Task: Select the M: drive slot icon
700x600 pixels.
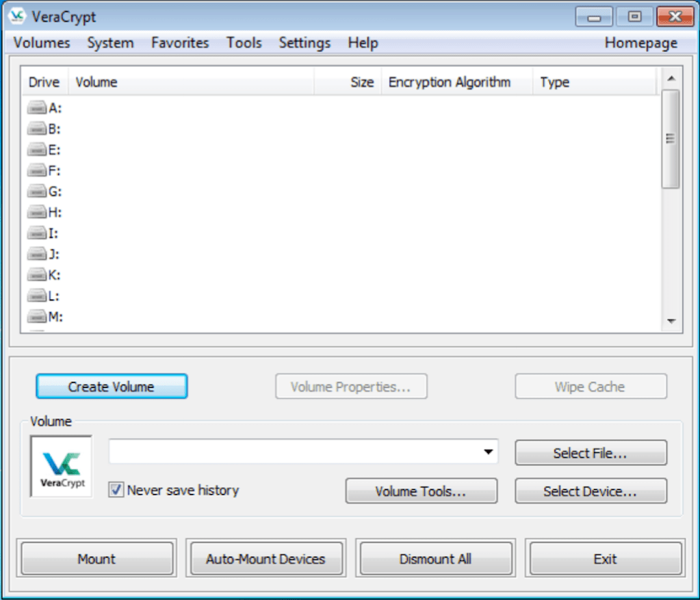Action: (37, 317)
